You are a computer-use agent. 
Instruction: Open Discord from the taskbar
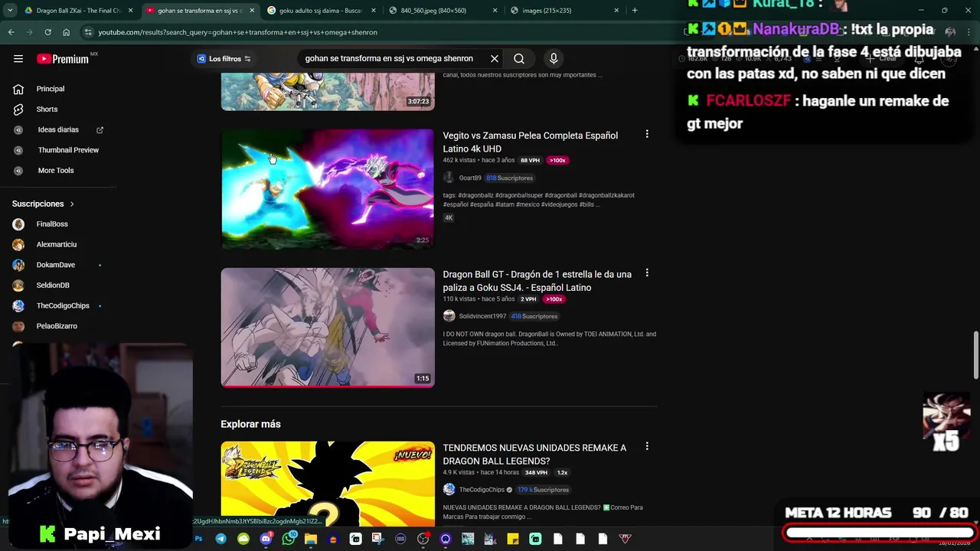pos(266,539)
